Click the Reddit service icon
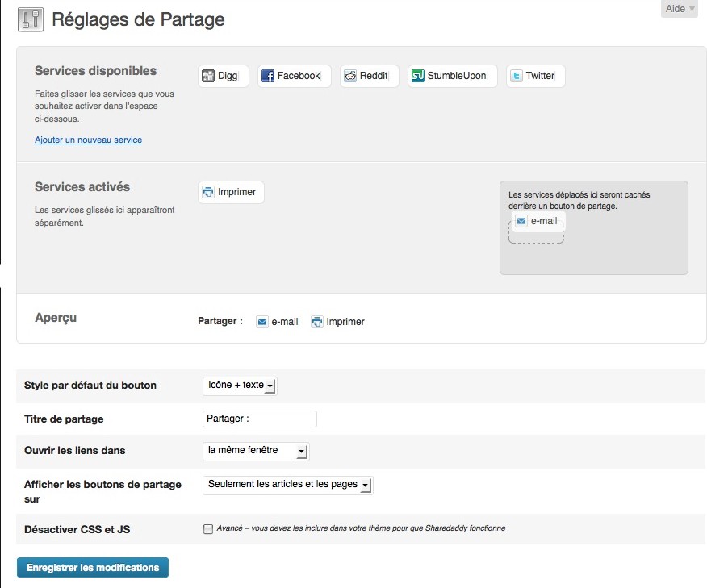 (x=350, y=76)
